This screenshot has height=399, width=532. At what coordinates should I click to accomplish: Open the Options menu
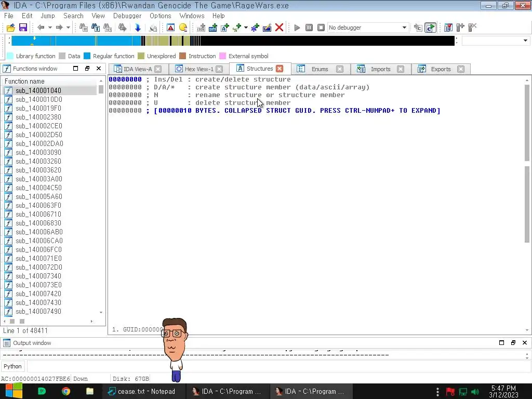click(161, 16)
